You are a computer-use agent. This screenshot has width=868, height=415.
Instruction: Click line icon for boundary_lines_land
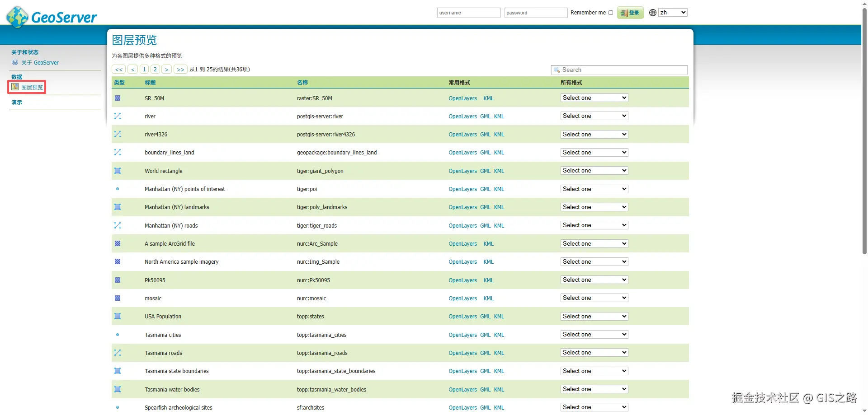(118, 152)
